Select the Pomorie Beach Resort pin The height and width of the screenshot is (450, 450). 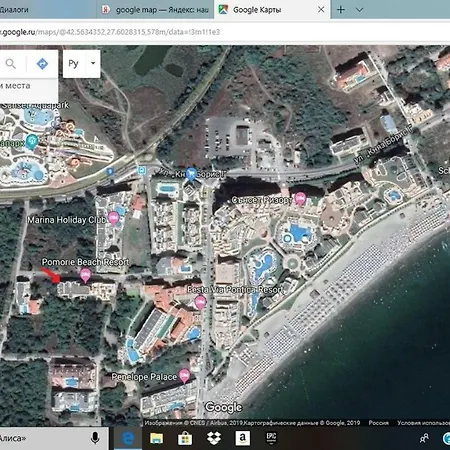[86, 275]
